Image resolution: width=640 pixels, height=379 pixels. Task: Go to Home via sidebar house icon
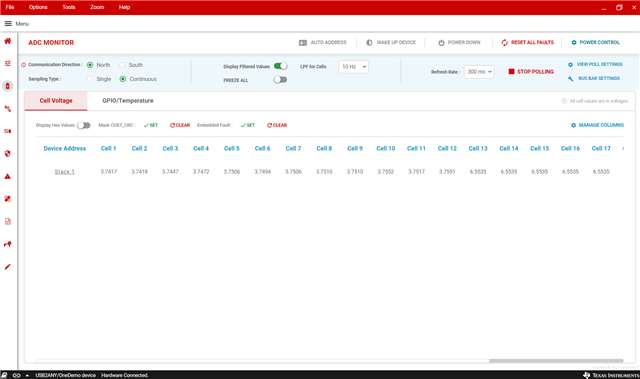coord(8,41)
